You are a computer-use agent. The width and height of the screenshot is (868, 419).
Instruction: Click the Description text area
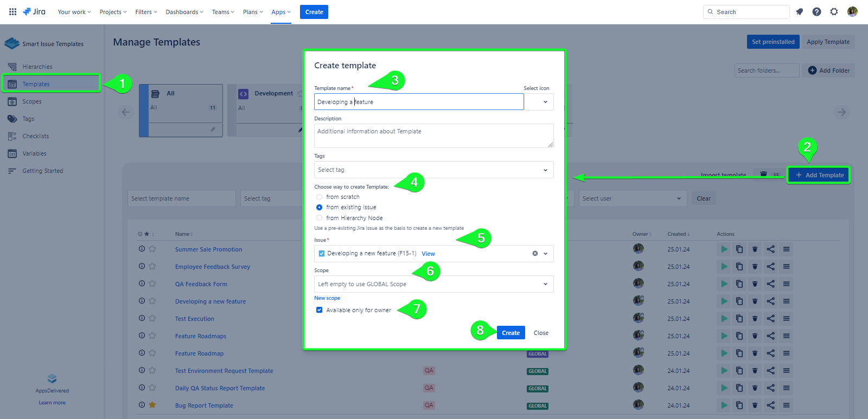[433, 136]
